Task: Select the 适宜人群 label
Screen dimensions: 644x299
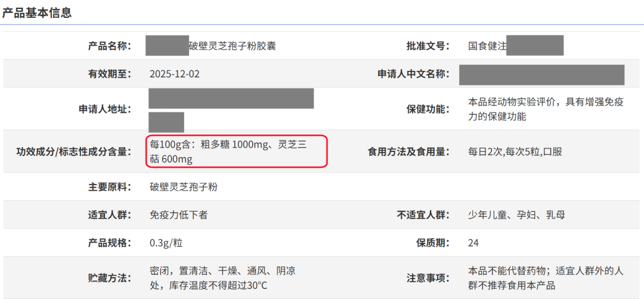Action: coord(109,215)
